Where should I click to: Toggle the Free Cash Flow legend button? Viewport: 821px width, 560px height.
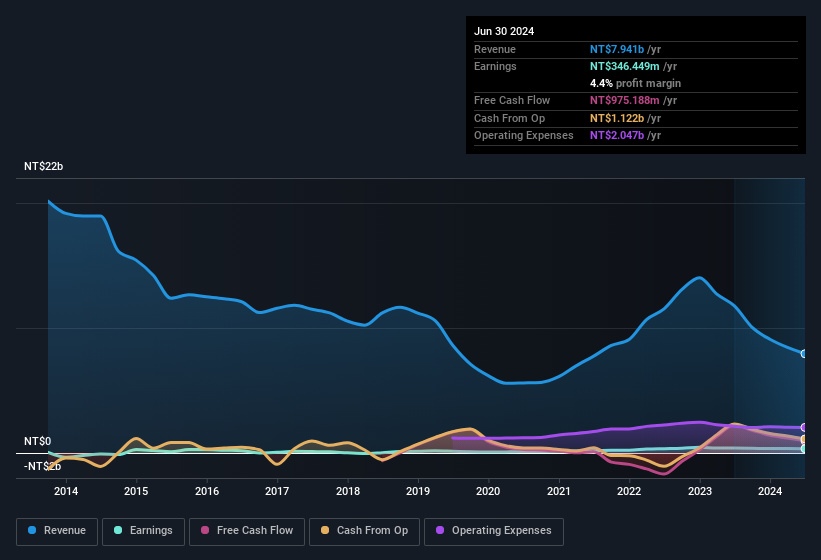click(247, 531)
